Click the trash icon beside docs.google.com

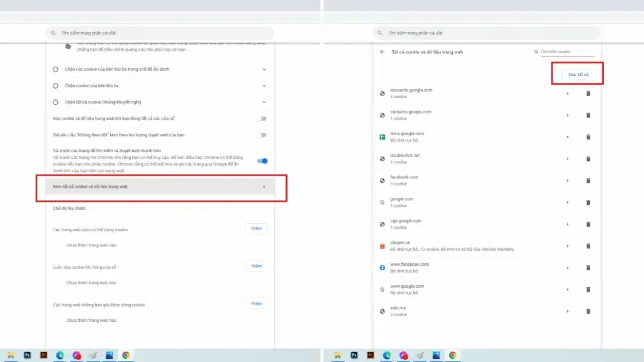coord(588,137)
